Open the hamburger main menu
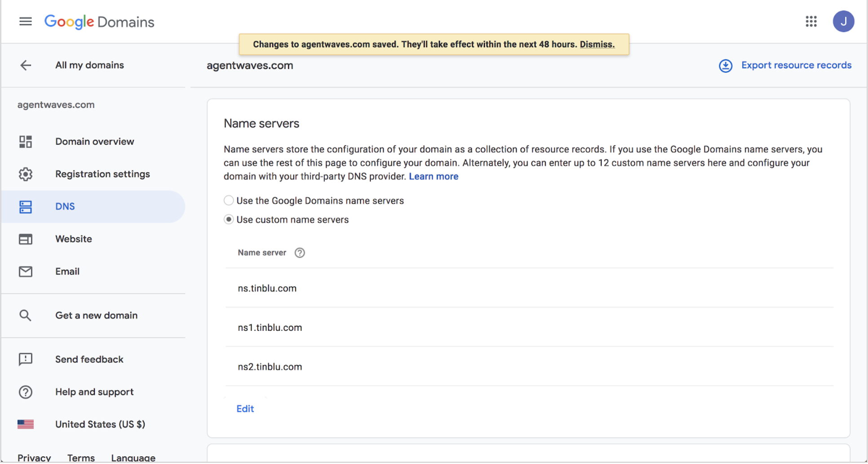 coord(26,22)
